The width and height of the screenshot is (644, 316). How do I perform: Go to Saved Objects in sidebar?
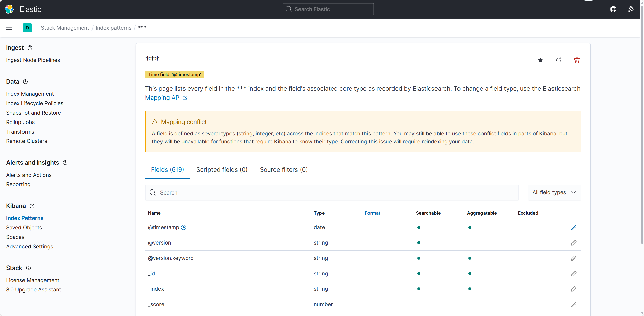(24, 228)
